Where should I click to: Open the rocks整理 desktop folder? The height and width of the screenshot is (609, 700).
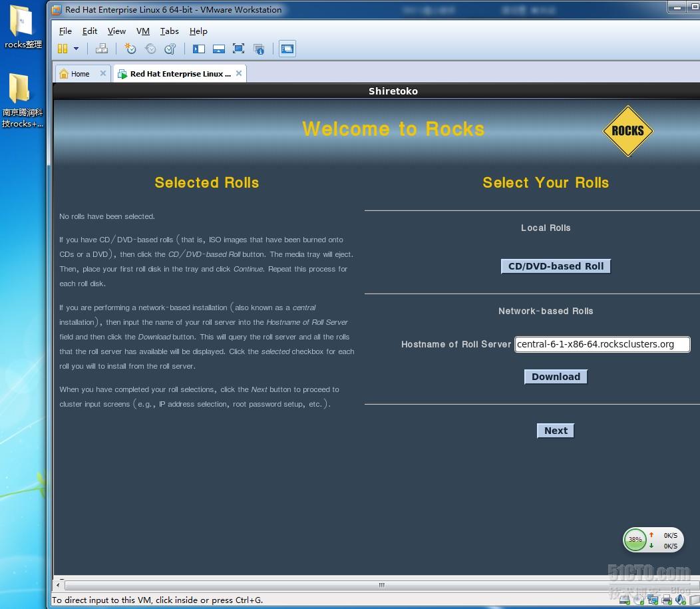[x=22, y=27]
